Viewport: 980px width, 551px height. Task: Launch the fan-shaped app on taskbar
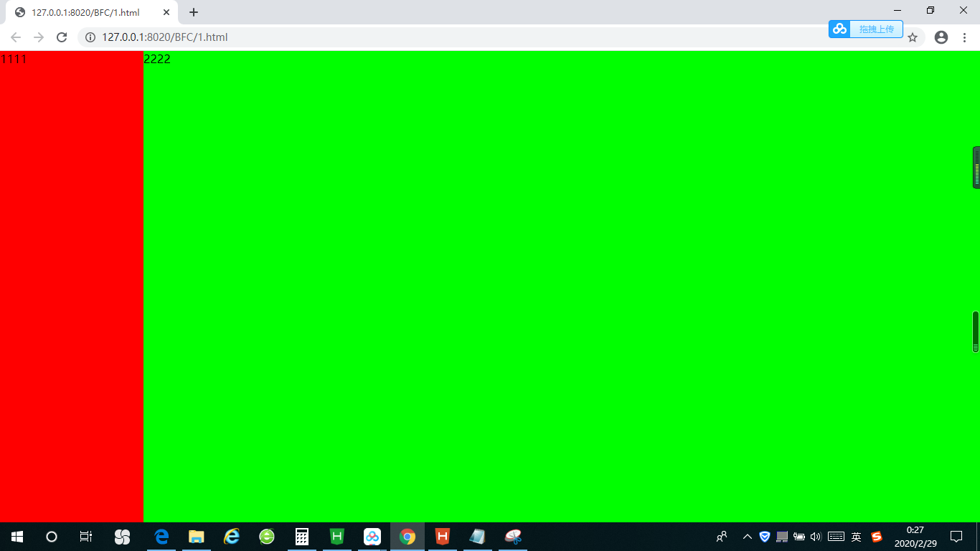[122, 537]
